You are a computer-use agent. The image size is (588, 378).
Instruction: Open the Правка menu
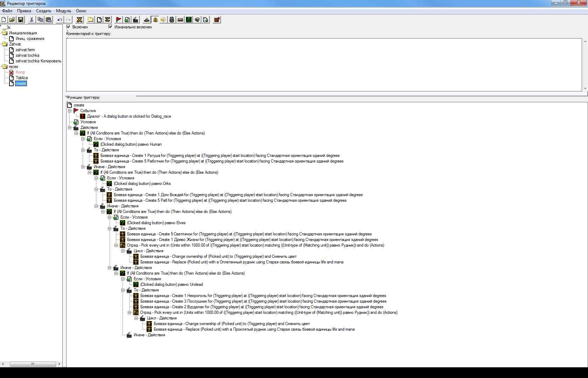click(24, 11)
